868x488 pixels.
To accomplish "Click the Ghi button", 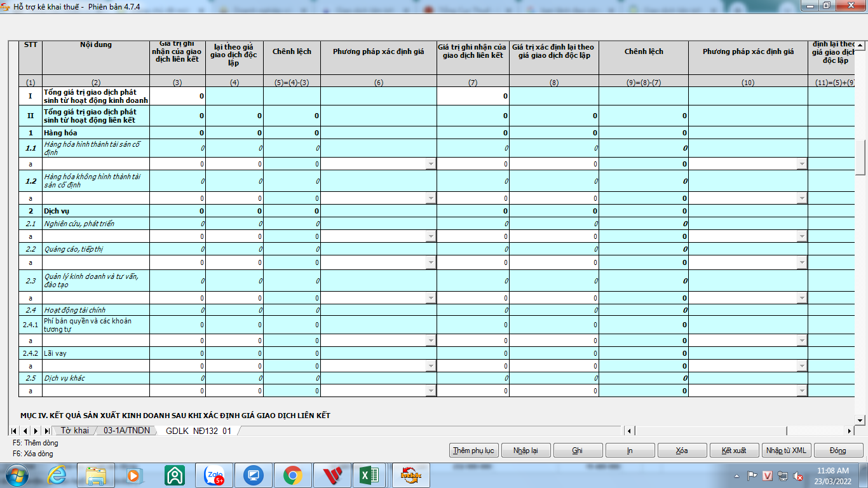I will 577,451.
